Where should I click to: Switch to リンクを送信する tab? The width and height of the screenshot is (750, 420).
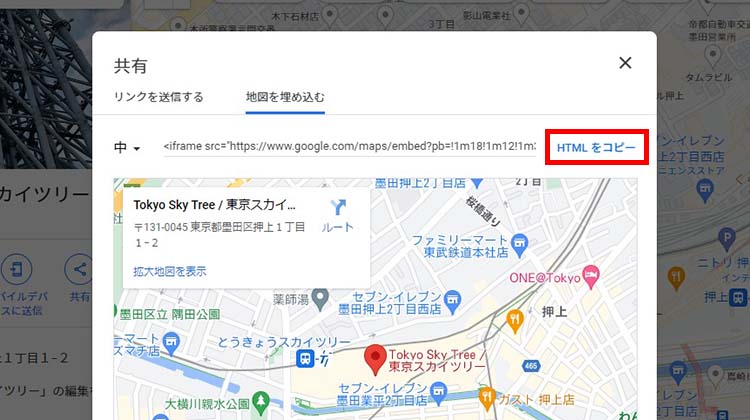click(x=159, y=97)
